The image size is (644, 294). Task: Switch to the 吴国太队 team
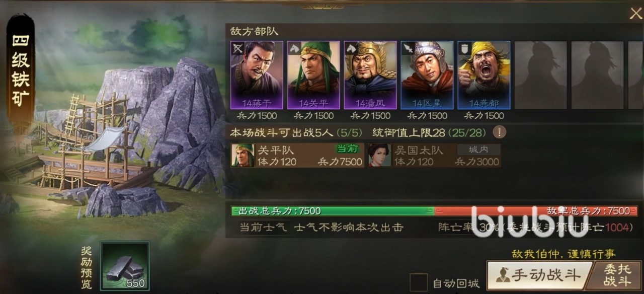434,156
